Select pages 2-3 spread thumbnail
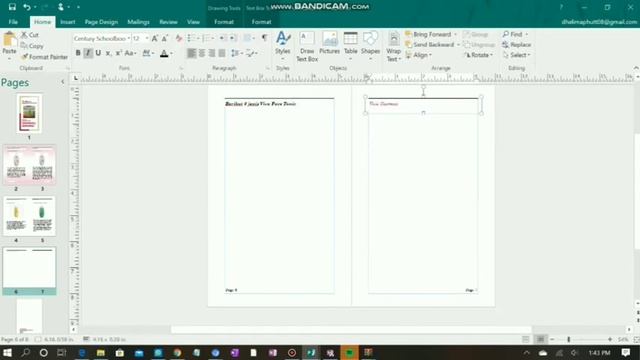Image resolution: width=640 pixels, height=360 pixels. [29, 164]
